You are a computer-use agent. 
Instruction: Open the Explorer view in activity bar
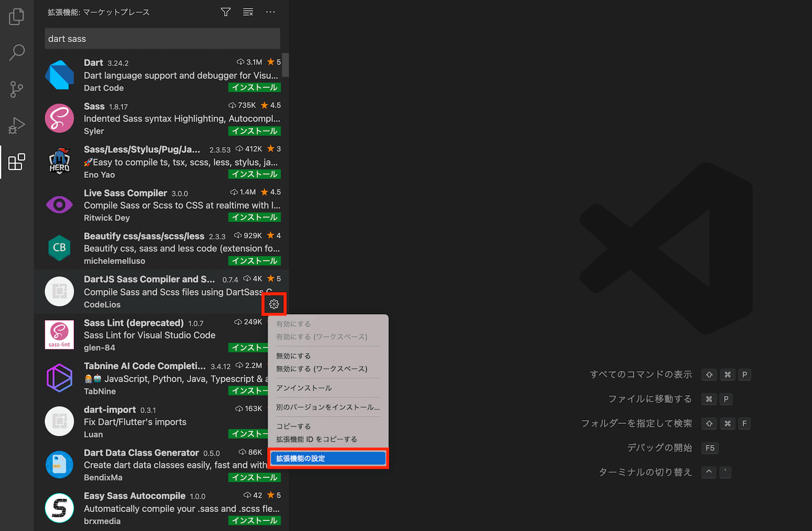click(x=17, y=16)
